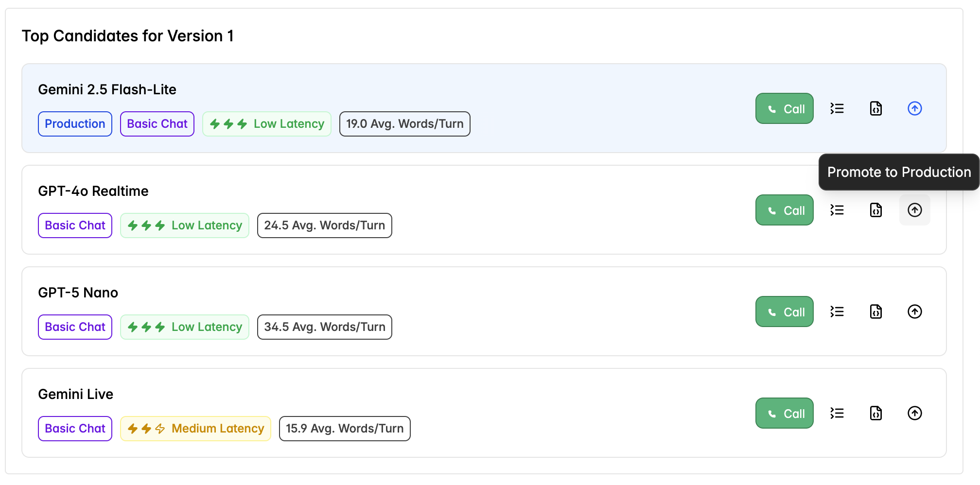Click the Medium Latency badge on Gemini Live
The image size is (980, 485).
(195, 429)
